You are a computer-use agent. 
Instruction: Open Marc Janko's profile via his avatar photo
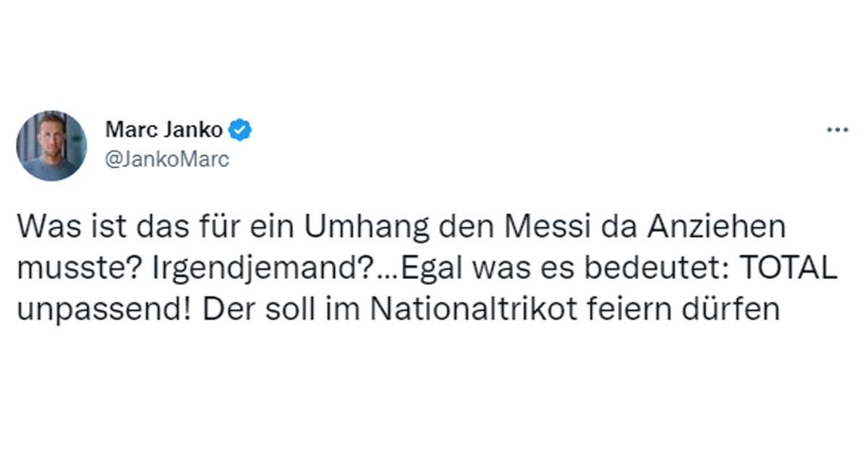pyautogui.click(x=52, y=142)
